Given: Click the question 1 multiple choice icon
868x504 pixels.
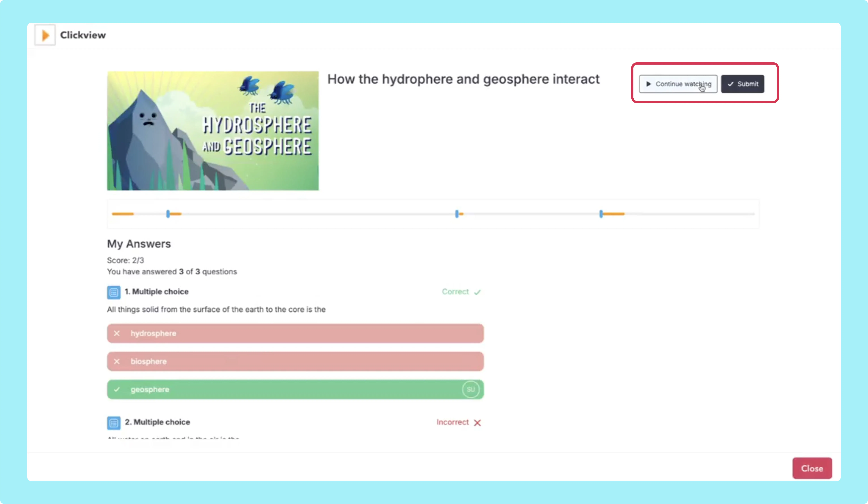Looking at the screenshot, I should 114,293.
